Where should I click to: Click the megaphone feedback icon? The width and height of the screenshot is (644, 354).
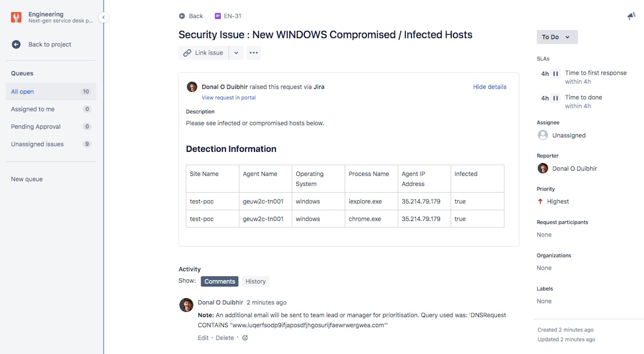point(632,17)
